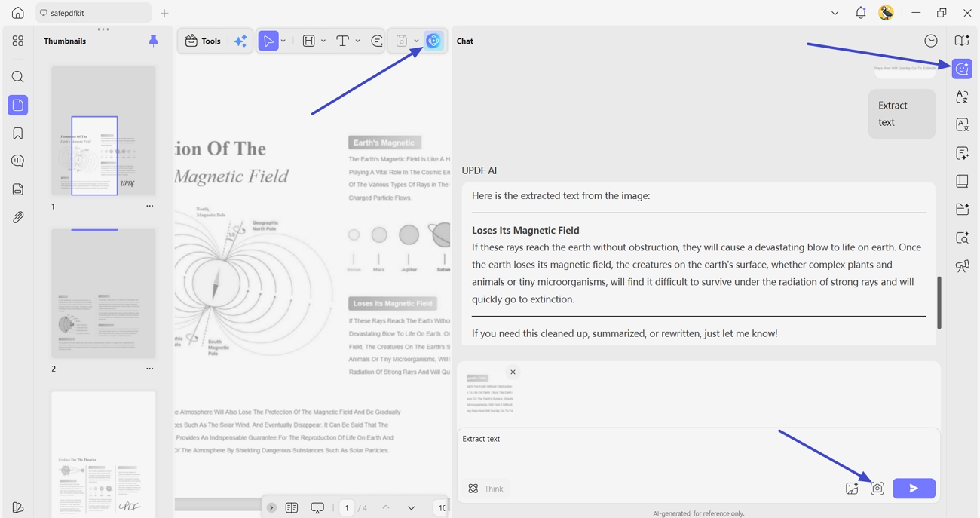The width and height of the screenshot is (980, 518).
Task: Expand the bottom bar with chevron arrow
Action: pyautogui.click(x=271, y=507)
